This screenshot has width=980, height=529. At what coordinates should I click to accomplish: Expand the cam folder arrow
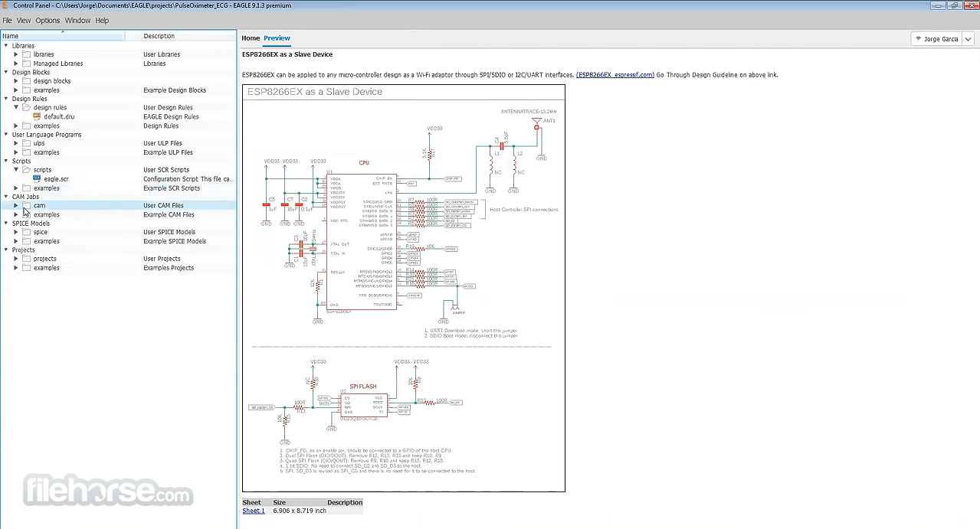16,205
